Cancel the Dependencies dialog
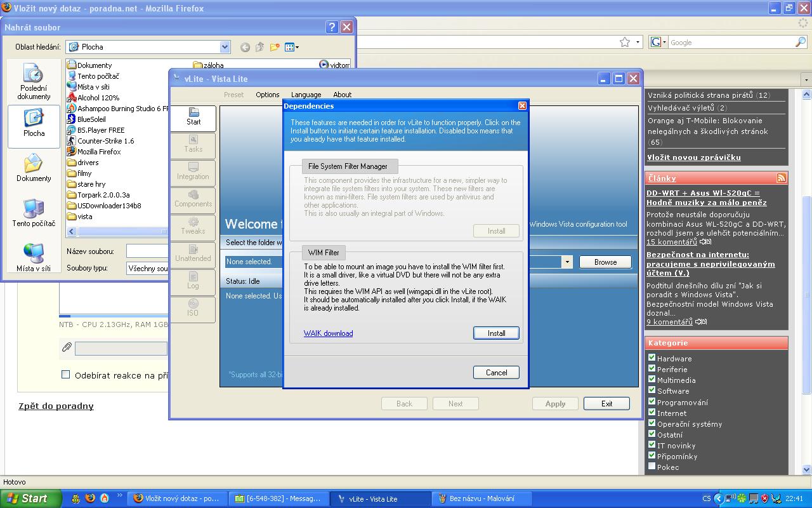Screen dimensions: 812x508 tap(496, 372)
